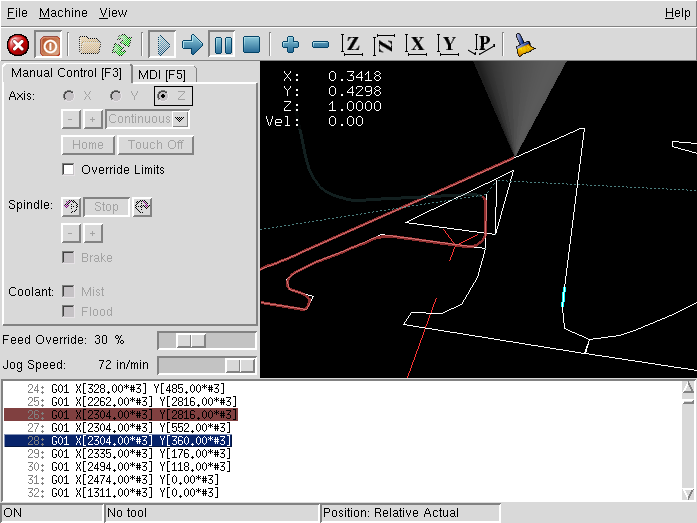Run the program with play icon
This screenshot has width=697, height=523.
[x=163, y=45]
